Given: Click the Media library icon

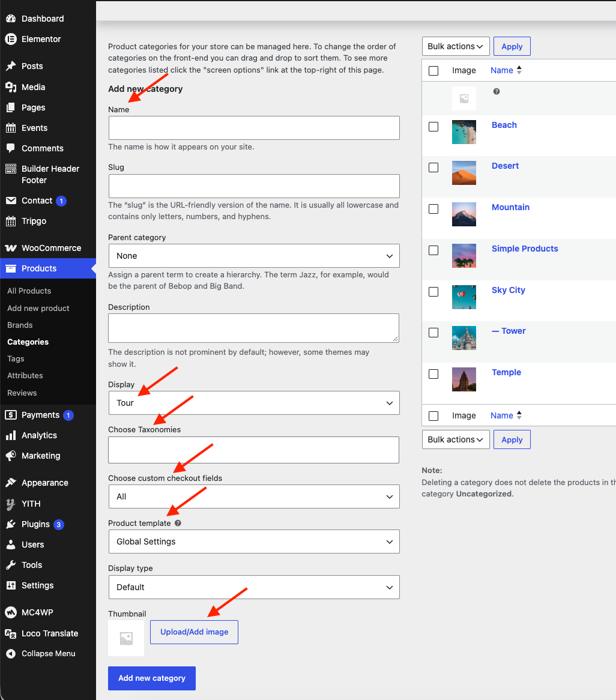Looking at the screenshot, I should (11, 87).
